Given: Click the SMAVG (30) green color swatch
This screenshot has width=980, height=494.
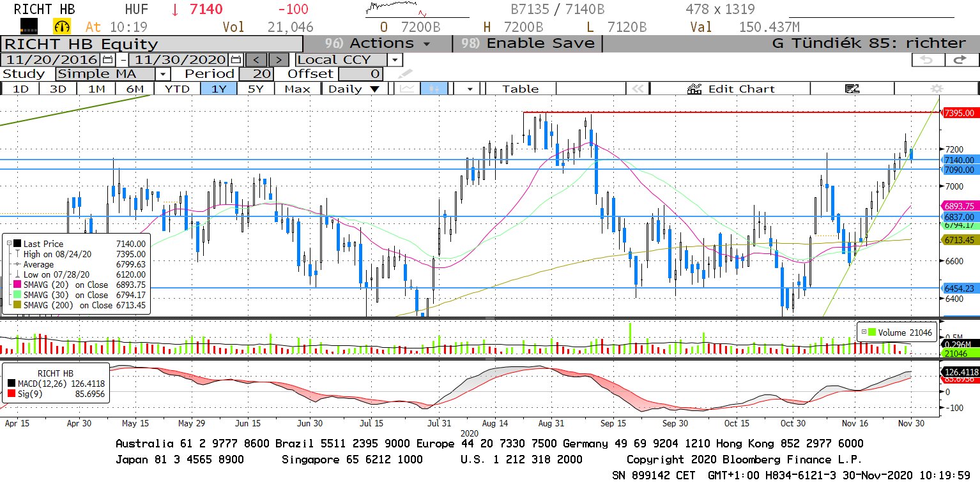Looking at the screenshot, I should point(17,295).
